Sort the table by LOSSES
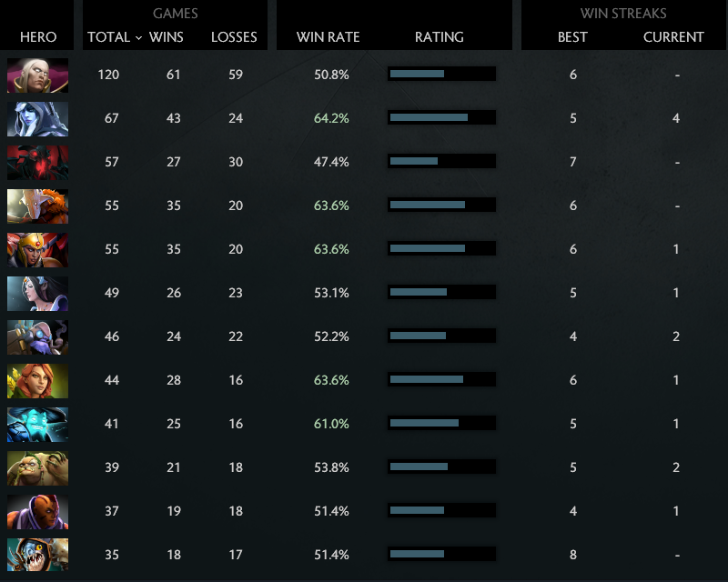 (234, 37)
